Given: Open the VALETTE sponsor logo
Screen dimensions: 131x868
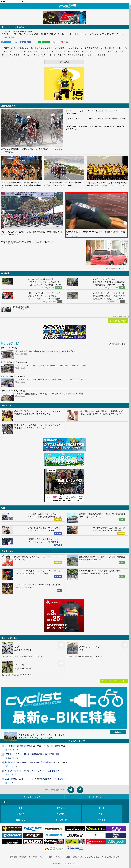Looking at the screenshot, I should [x=95, y=829].
